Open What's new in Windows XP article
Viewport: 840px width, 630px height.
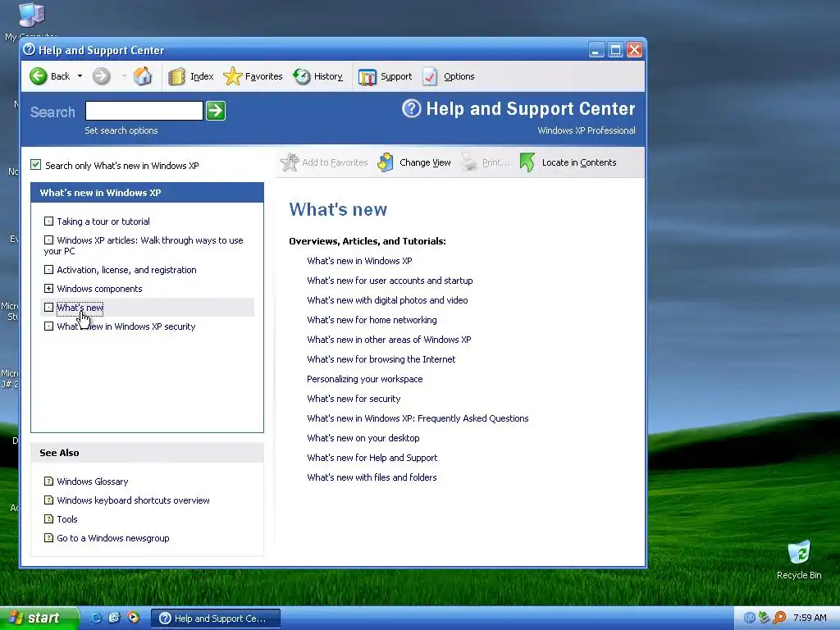[359, 261]
